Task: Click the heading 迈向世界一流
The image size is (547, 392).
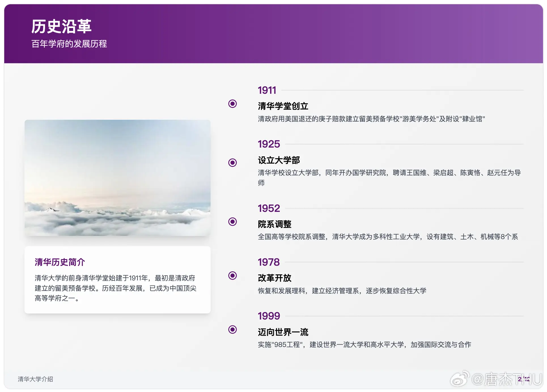Action: (283, 332)
